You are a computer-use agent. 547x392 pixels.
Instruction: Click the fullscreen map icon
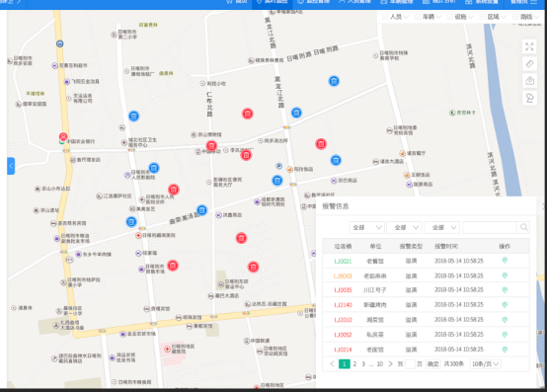pyautogui.click(x=529, y=46)
